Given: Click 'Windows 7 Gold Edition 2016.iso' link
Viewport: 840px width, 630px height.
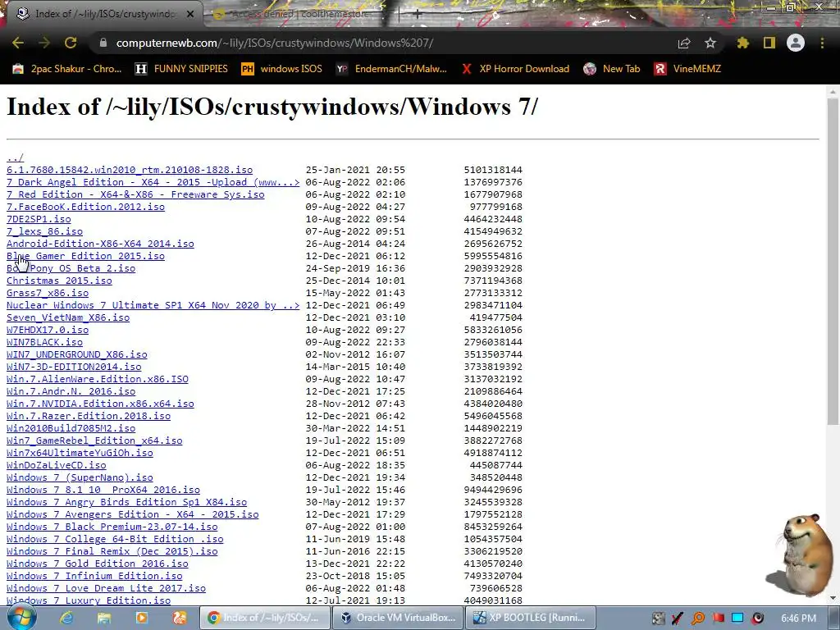Looking at the screenshot, I should [x=98, y=564].
